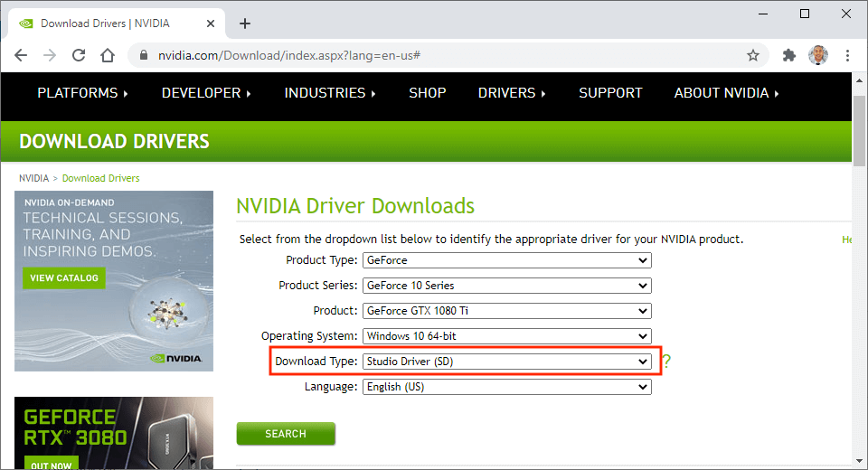Open the Operating System dropdown
The image size is (868, 470).
(x=507, y=336)
